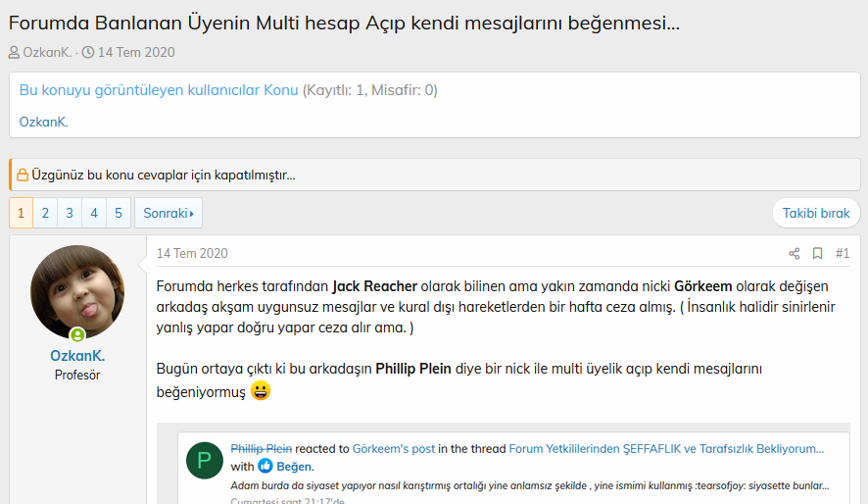The image size is (868, 504).
Task: Click the orange lock icon on the closed notice
Action: click(x=22, y=176)
